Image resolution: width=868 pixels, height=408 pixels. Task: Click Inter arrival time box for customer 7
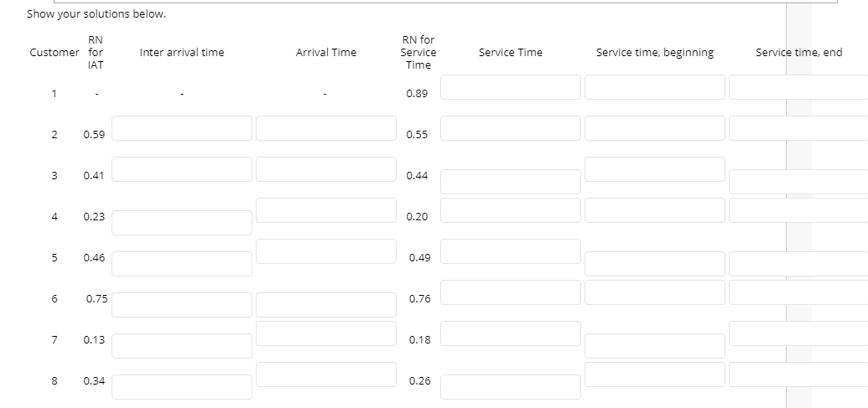click(x=182, y=346)
